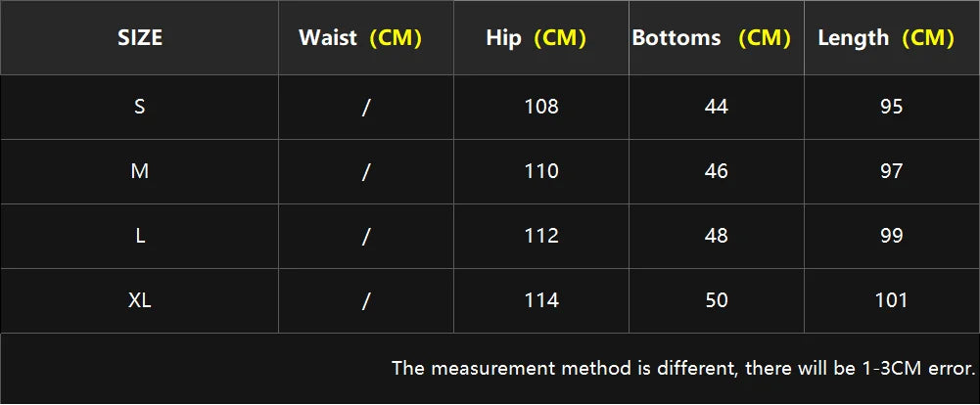
Task: Select the length value 101
Action: [x=891, y=300]
